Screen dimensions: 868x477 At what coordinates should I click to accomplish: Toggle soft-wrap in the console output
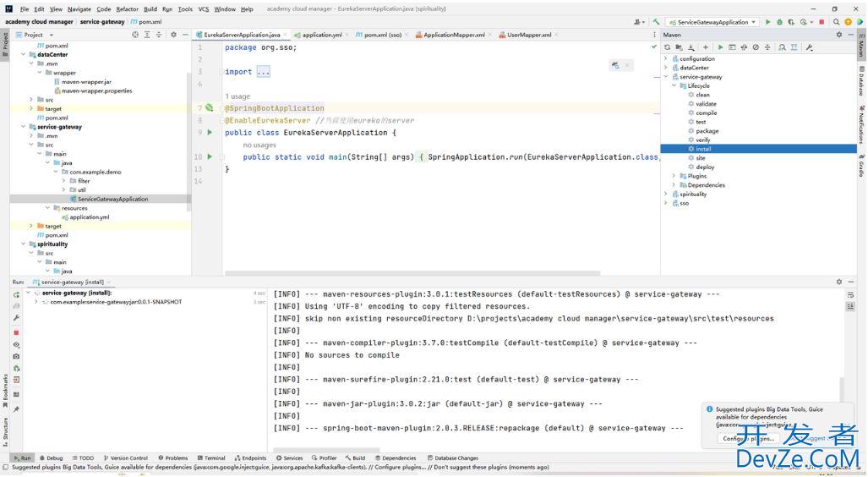point(850,294)
